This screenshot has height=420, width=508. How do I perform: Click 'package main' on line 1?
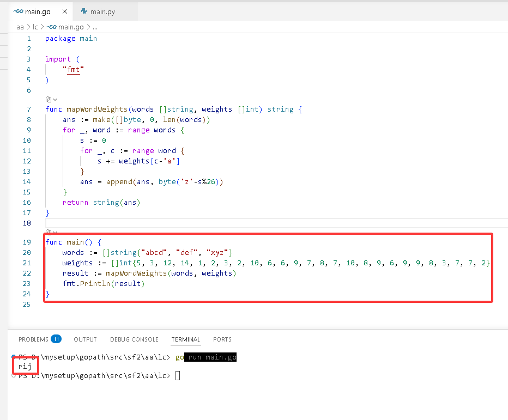(x=71, y=39)
